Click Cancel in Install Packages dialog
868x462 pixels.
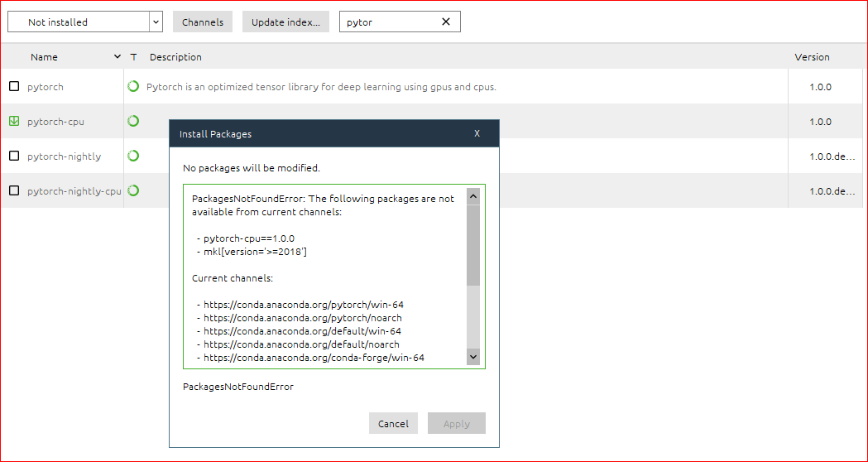point(393,423)
